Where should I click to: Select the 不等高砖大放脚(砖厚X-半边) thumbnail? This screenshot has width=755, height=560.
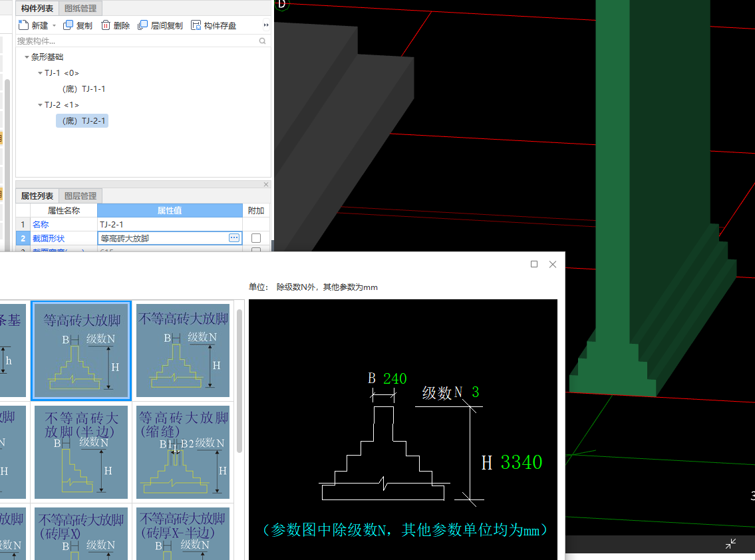coord(183,533)
